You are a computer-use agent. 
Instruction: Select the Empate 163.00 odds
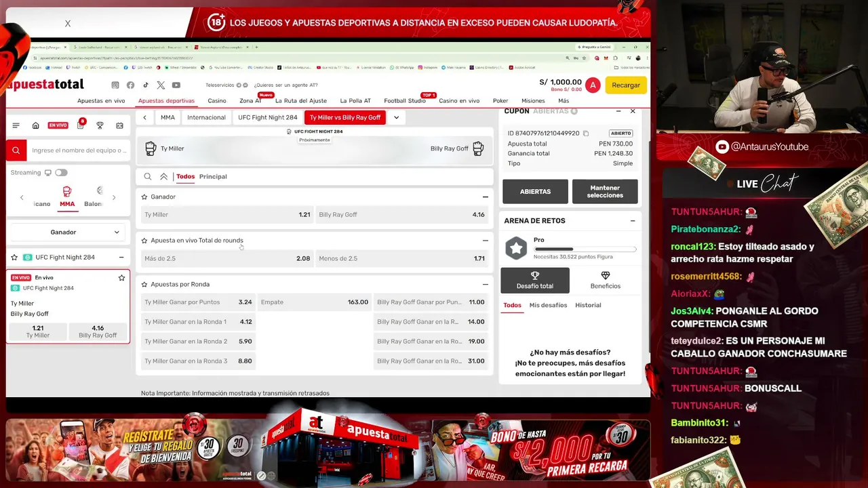315,302
